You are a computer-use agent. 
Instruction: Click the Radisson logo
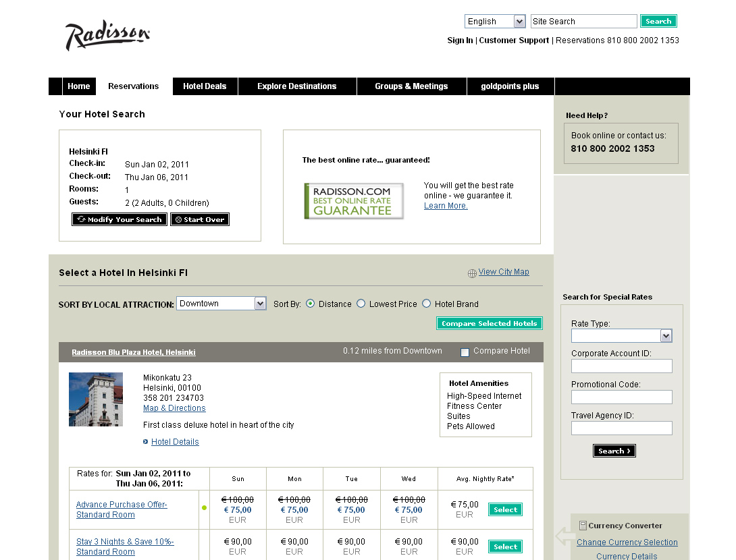pyautogui.click(x=107, y=35)
